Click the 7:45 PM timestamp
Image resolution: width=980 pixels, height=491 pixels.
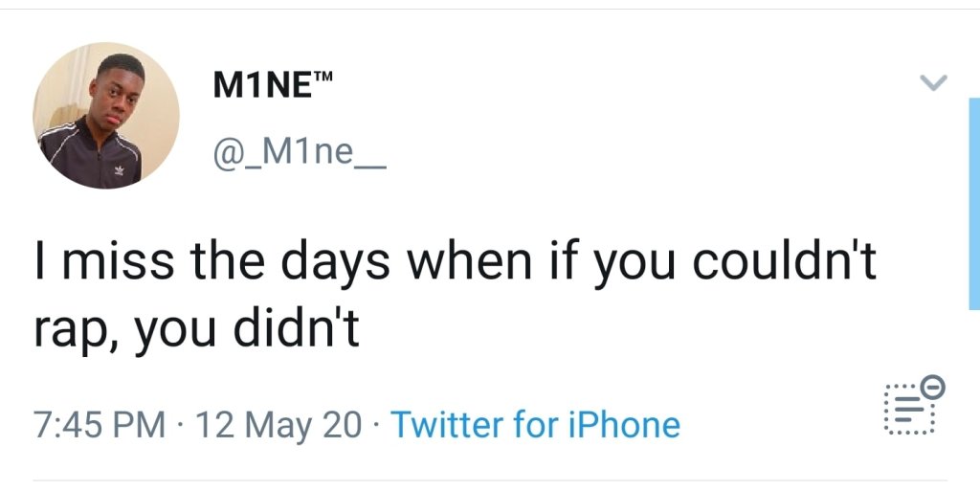pos(99,424)
